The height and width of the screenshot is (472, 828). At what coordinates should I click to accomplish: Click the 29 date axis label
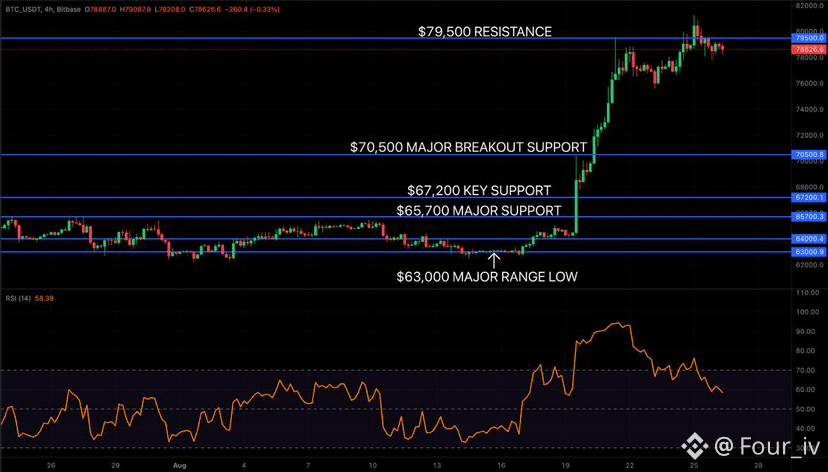(x=115, y=466)
